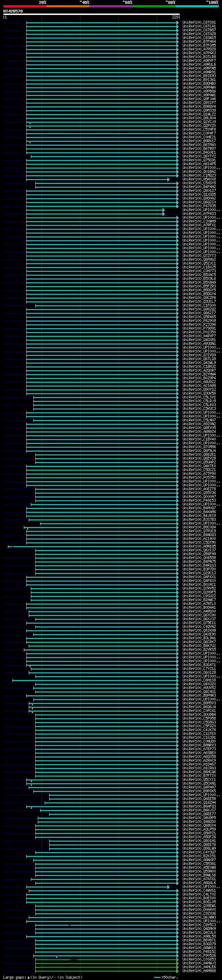Screen dimensions: 222x980
Task: Select hit label UniRef100_Q6TLG8
Action: point(199,359)
